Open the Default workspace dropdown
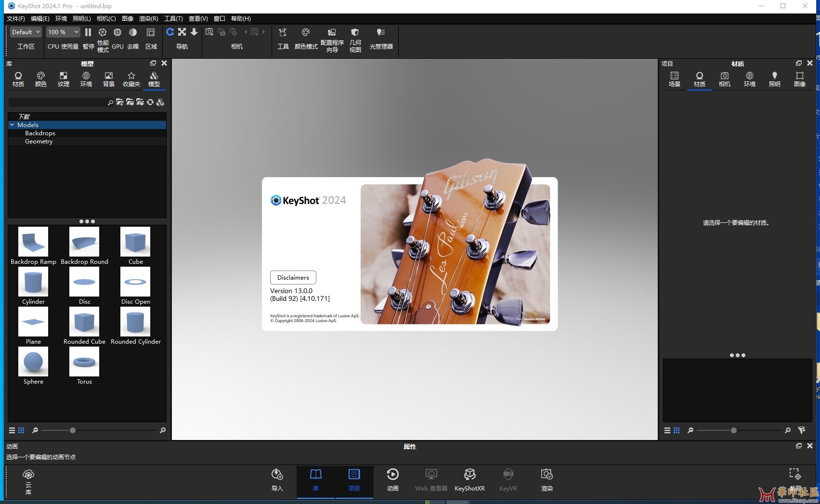 click(26, 32)
